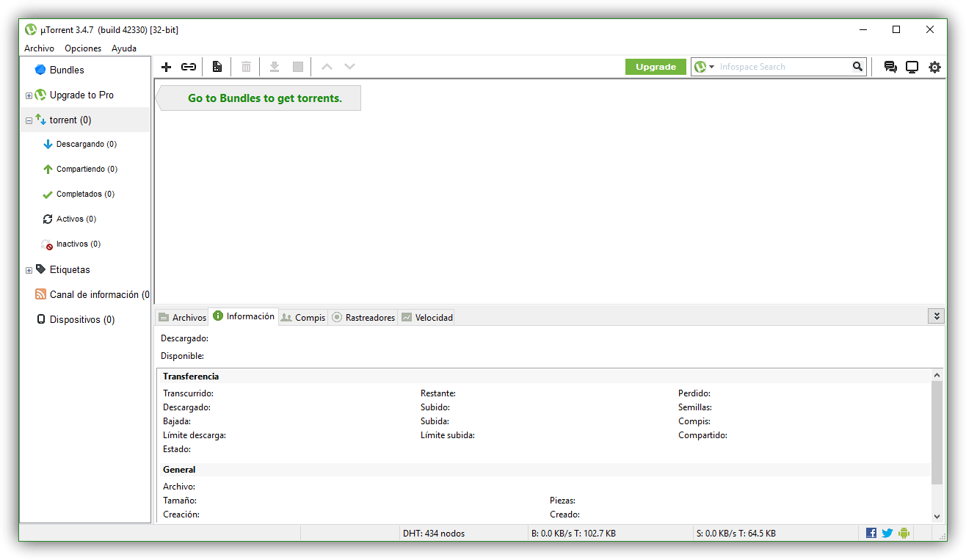Open the remote monitor icon
This screenshot has width=966, height=560.
[912, 67]
